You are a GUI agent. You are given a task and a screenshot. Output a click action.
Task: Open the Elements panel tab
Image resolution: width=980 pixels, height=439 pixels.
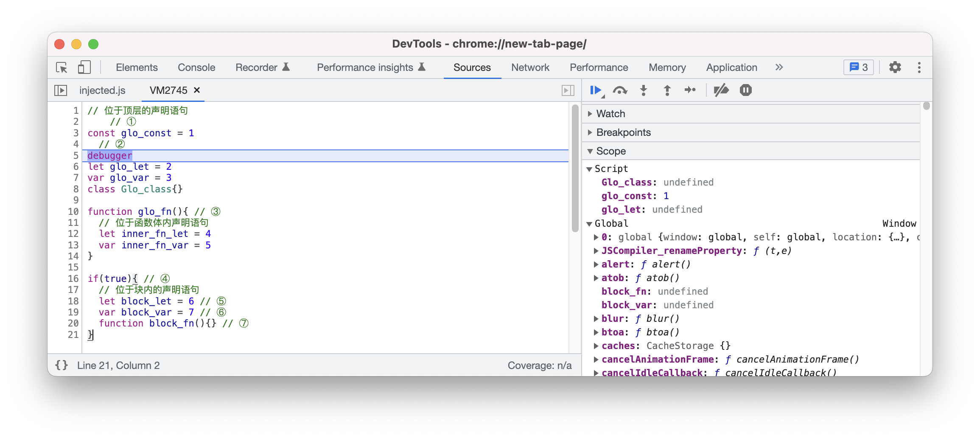click(137, 68)
